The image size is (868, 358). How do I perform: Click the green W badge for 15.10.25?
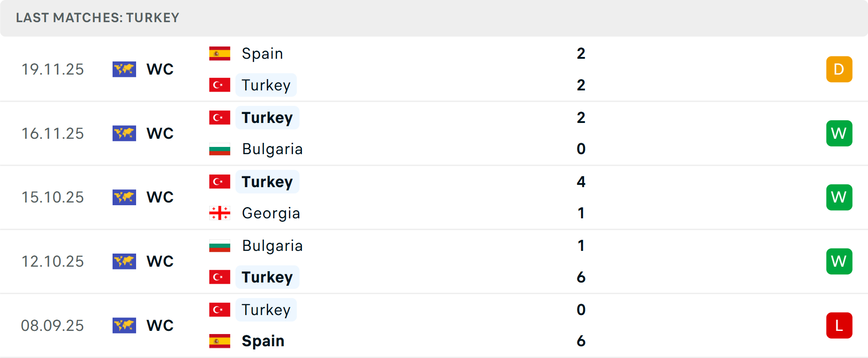839,197
